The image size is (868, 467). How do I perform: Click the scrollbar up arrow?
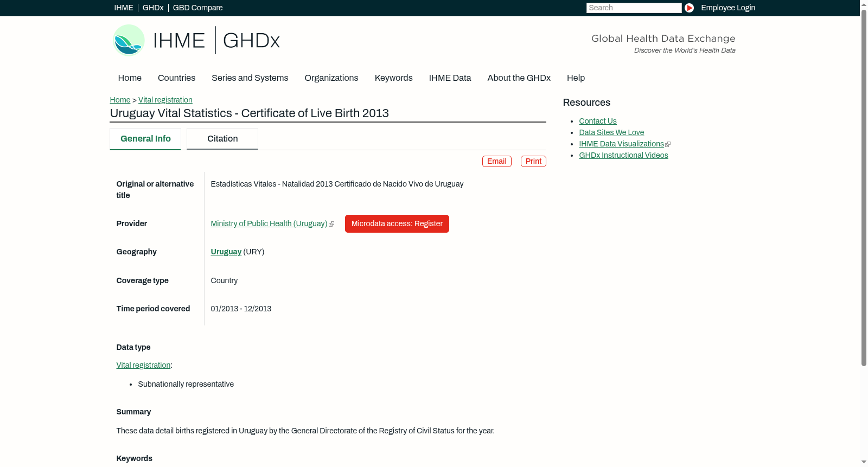point(864,4)
